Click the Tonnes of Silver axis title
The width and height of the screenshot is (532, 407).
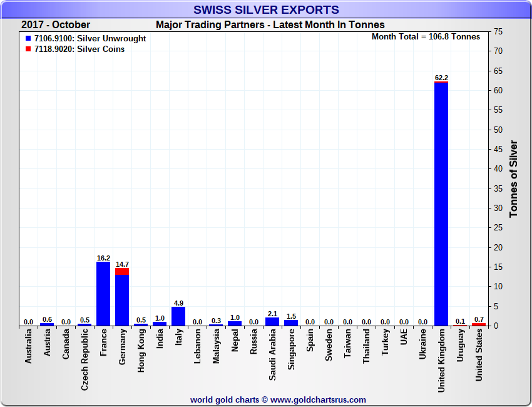(x=513, y=178)
